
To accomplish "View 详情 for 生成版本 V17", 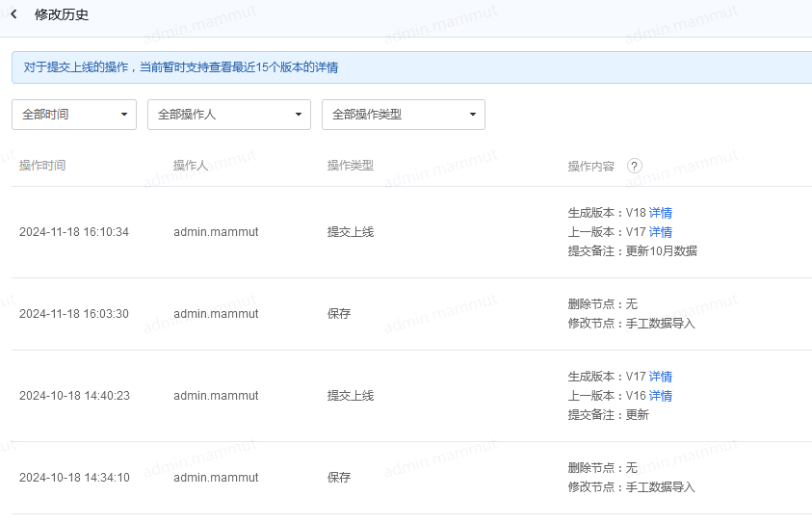I will point(661,377).
